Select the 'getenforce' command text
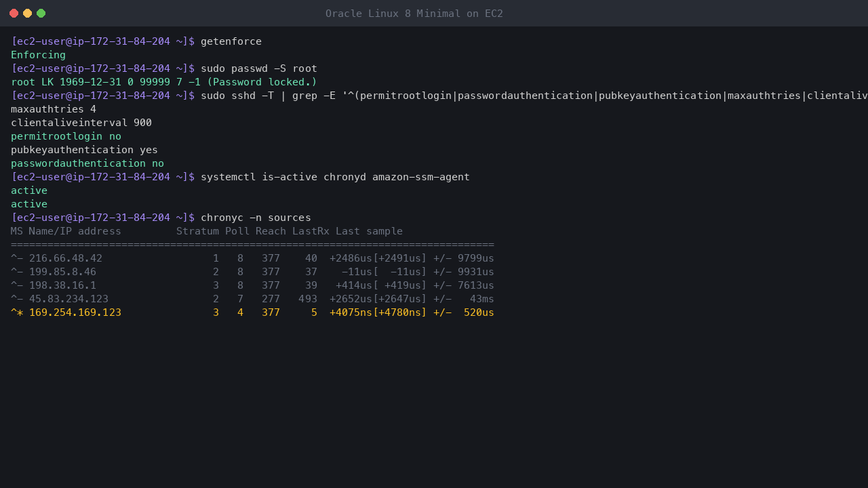The image size is (868, 488). point(231,41)
